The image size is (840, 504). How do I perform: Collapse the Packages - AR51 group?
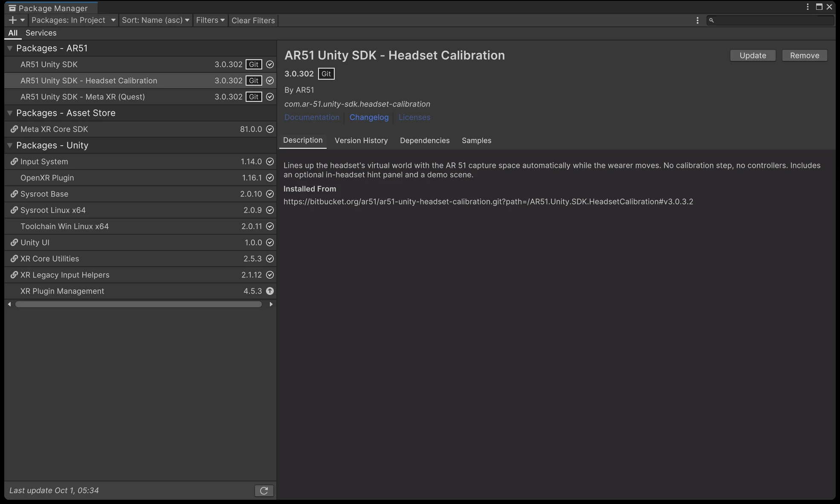coord(10,48)
